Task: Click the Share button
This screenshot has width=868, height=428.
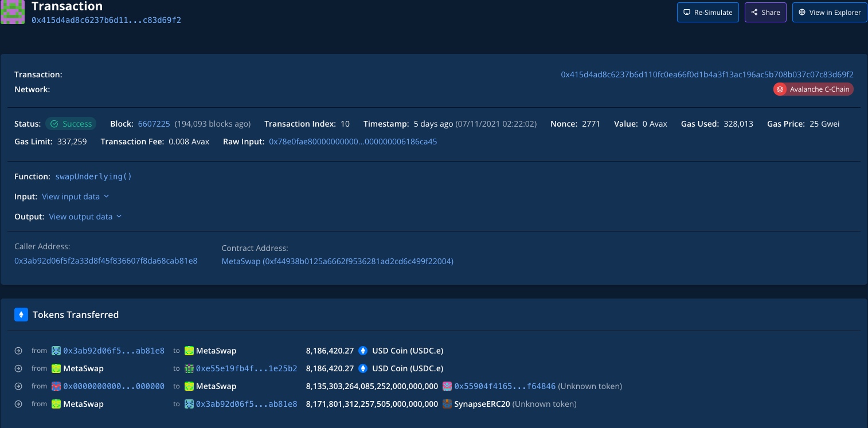Action: (x=765, y=13)
